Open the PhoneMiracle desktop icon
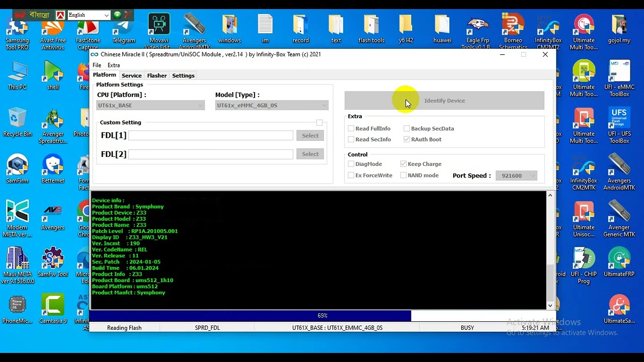The image size is (644, 362). click(x=17, y=309)
